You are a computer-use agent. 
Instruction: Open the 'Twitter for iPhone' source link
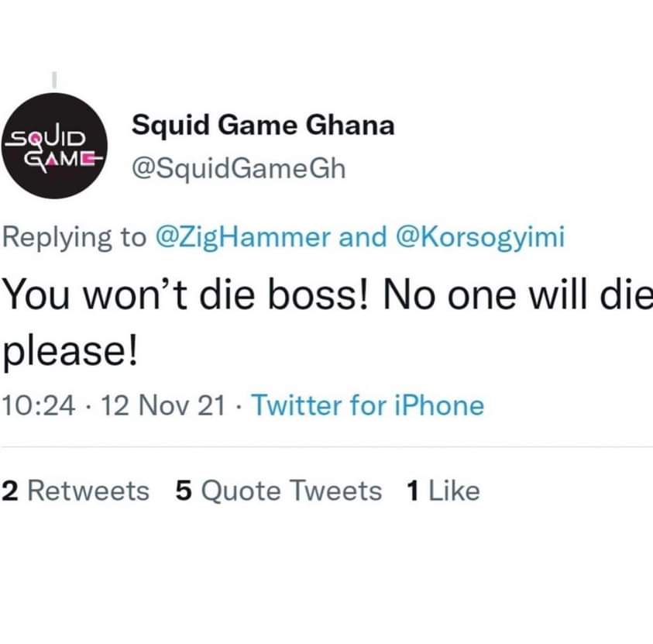367,405
